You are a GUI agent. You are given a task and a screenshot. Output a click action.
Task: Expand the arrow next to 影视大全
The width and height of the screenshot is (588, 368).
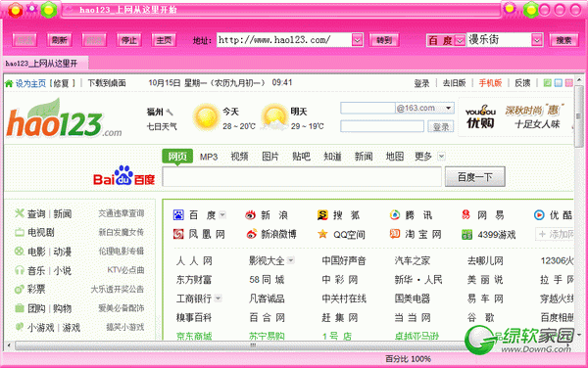(291, 260)
